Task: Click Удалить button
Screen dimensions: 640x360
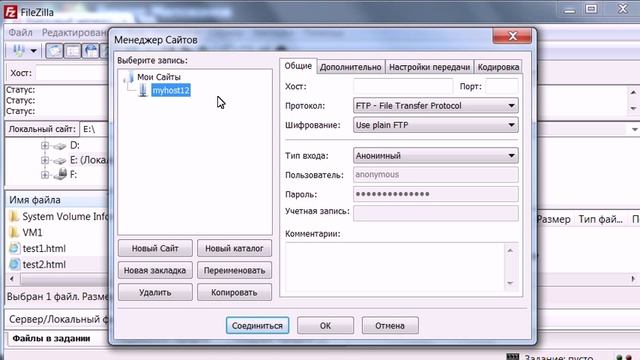Action: [155, 292]
